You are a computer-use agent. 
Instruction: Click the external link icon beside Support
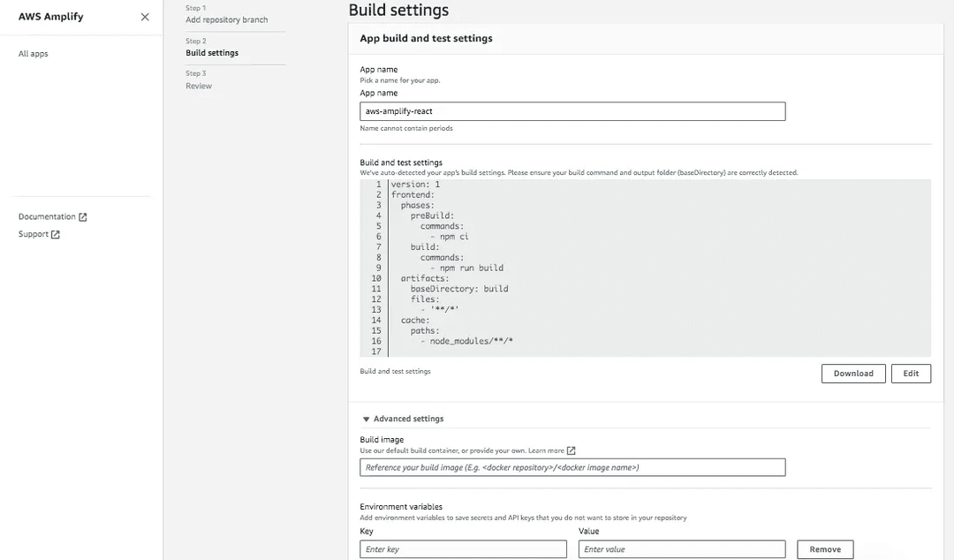point(56,235)
